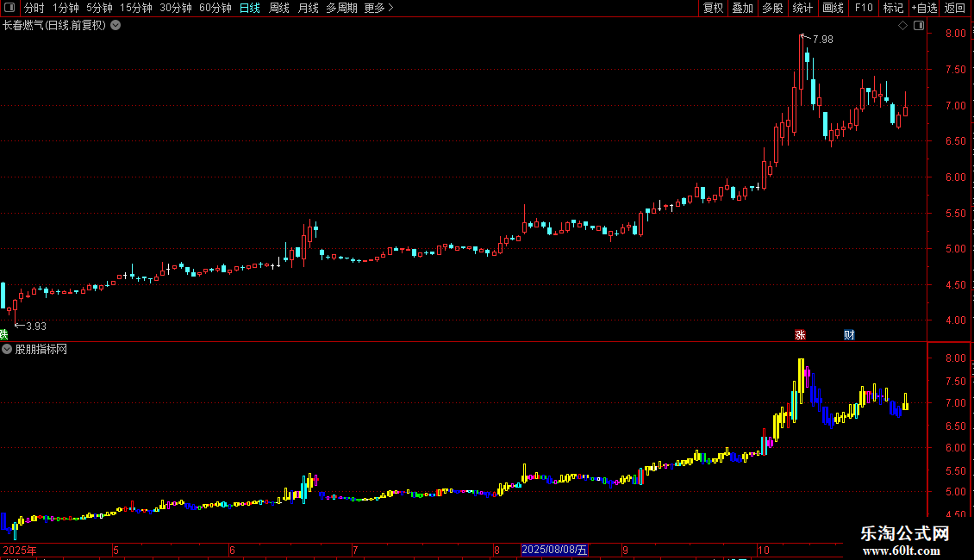Image resolution: width=974 pixels, height=560 pixels.
Task: Switch to 分时 intraday view
Action: [x=34, y=8]
